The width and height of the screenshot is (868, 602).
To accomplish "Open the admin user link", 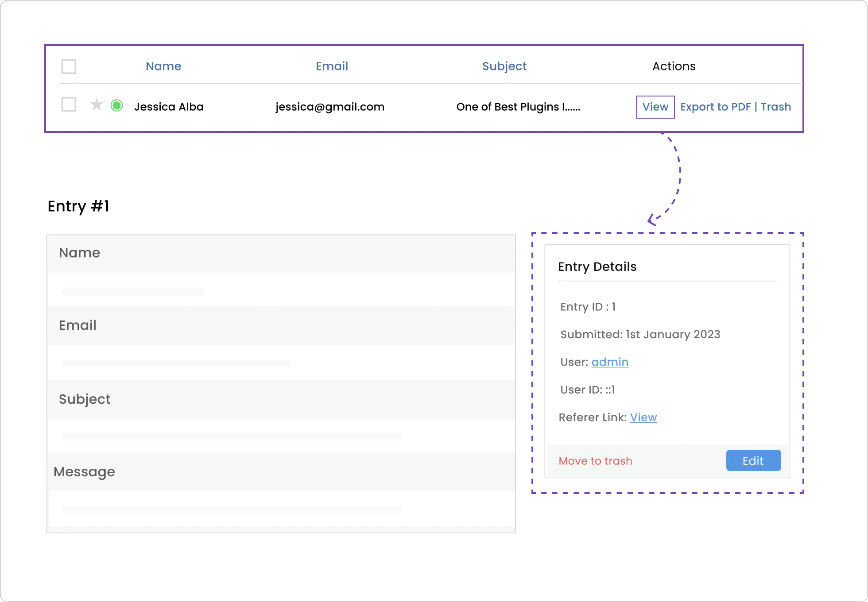I will pyautogui.click(x=610, y=362).
